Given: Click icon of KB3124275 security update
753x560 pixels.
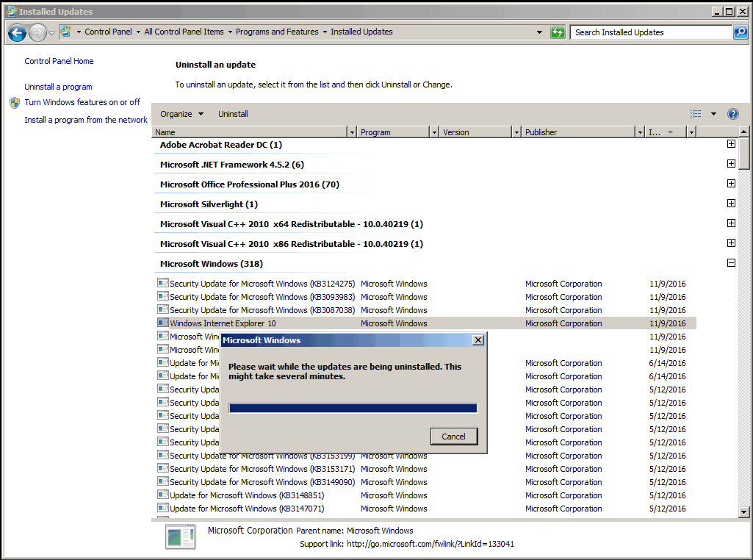Looking at the screenshot, I should 163,284.
